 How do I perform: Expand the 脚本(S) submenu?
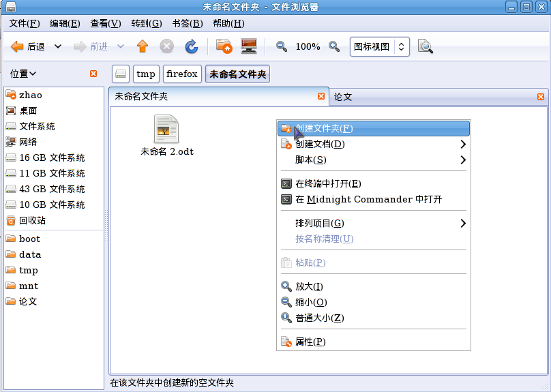click(x=374, y=160)
